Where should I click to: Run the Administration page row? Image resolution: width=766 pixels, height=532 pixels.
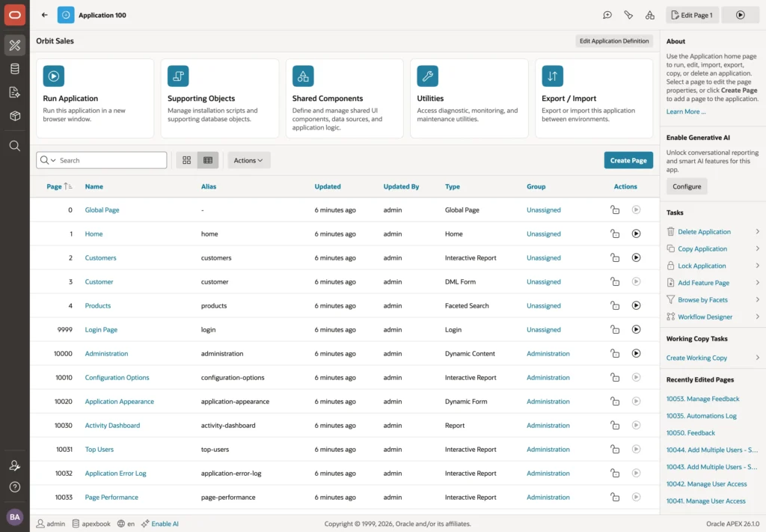click(x=636, y=353)
